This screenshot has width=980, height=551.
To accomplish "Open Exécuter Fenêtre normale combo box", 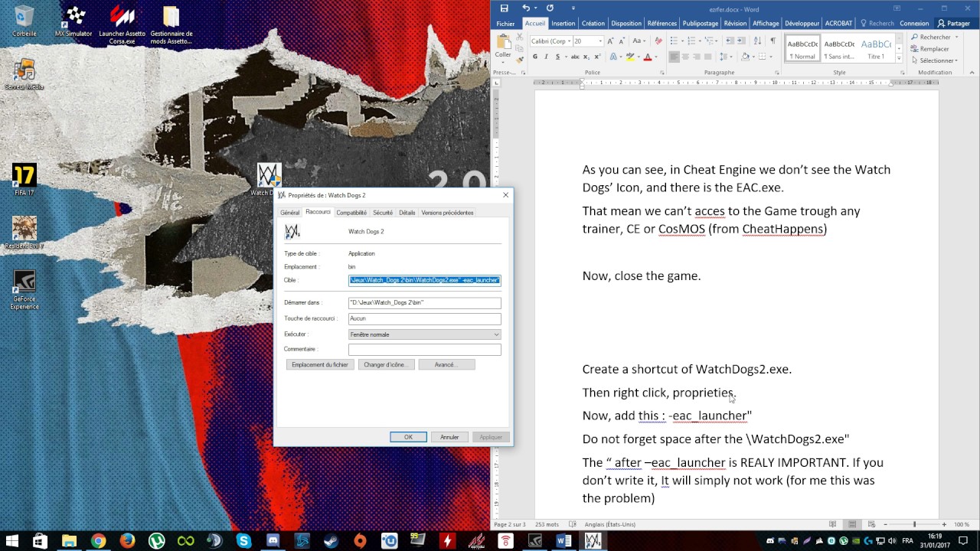I will pyautogui.click(x=424, y=334).
